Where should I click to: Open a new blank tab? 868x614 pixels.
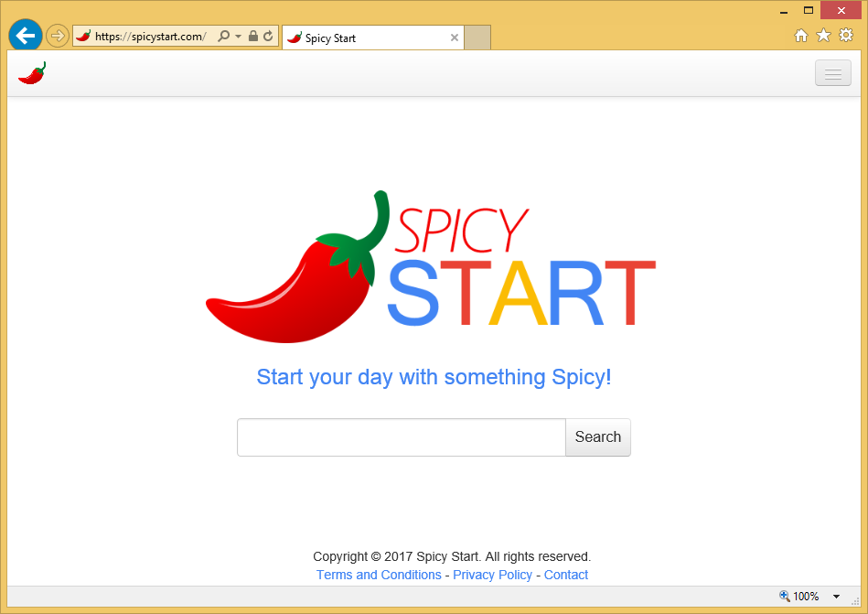(477, 38)
